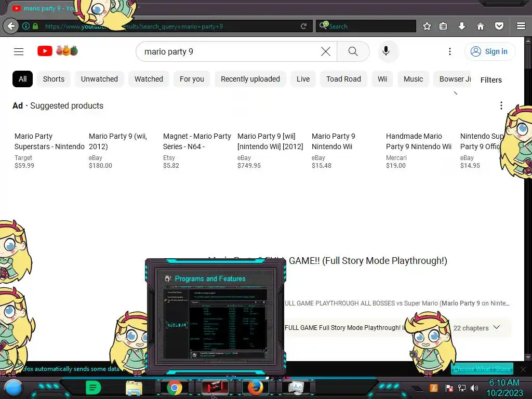Show bookmarks list icon in toolbar
This screenshot has height=399, width=532.
tap(443, 26)
